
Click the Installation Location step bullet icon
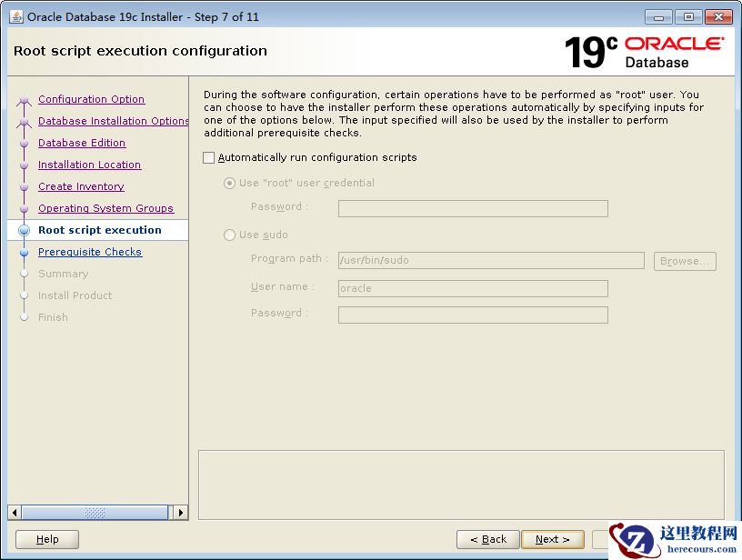[25, 165]
